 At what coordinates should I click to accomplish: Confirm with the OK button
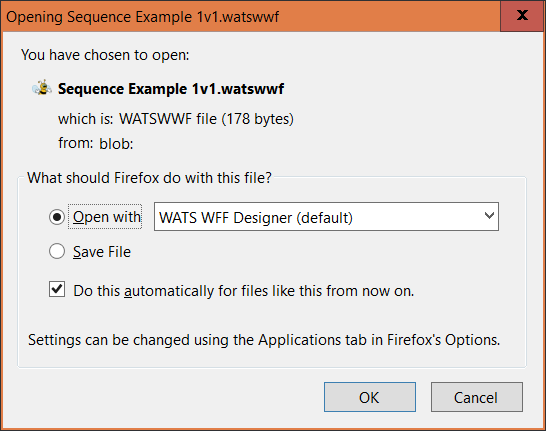point(370,397)
